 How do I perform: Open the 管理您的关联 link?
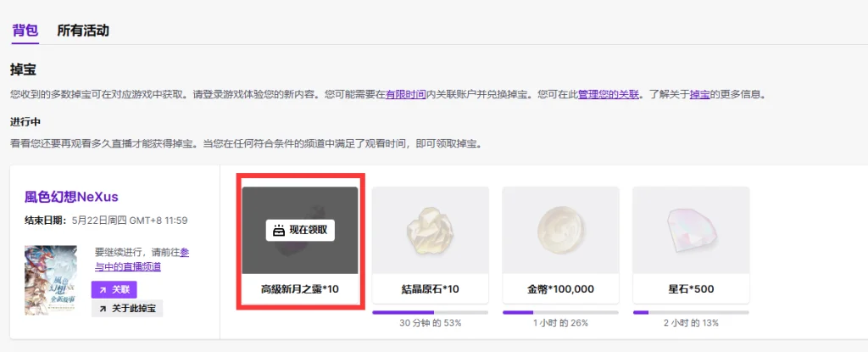tap(609, 95)
